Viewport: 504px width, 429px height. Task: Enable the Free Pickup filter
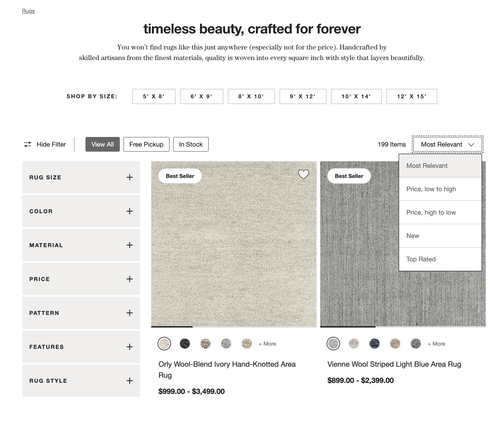[x=146, y=144]
